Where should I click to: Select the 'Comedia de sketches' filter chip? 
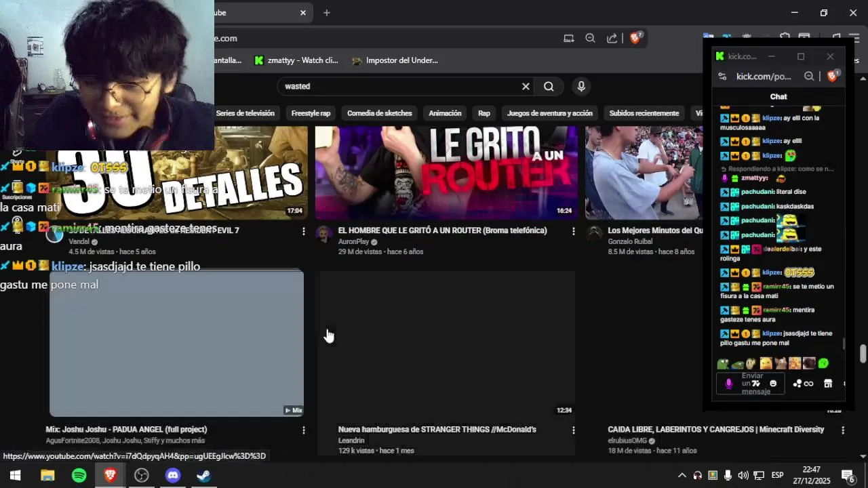pos(379,113)
